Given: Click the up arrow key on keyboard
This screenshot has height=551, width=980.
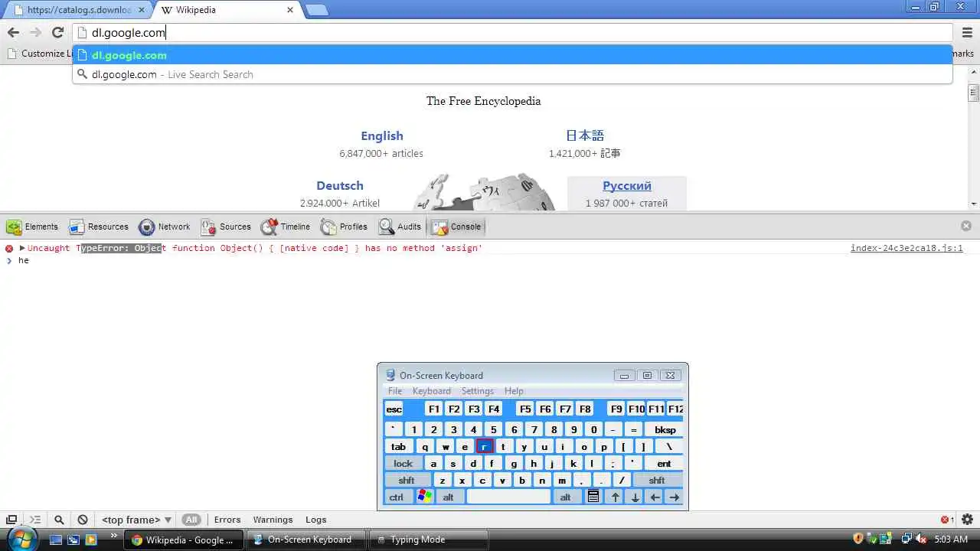Looking at the screenshot, I should tap(615, 497).
